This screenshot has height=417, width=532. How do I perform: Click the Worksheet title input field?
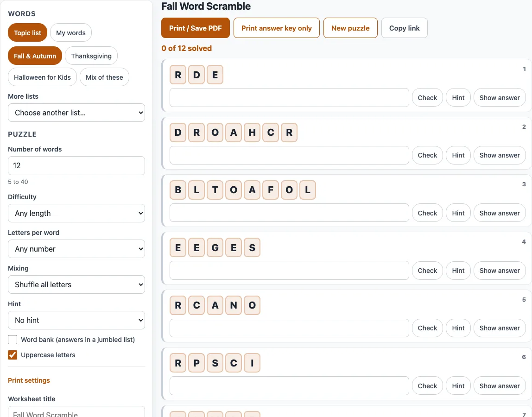pyautogui.click(x=76, y=411)
